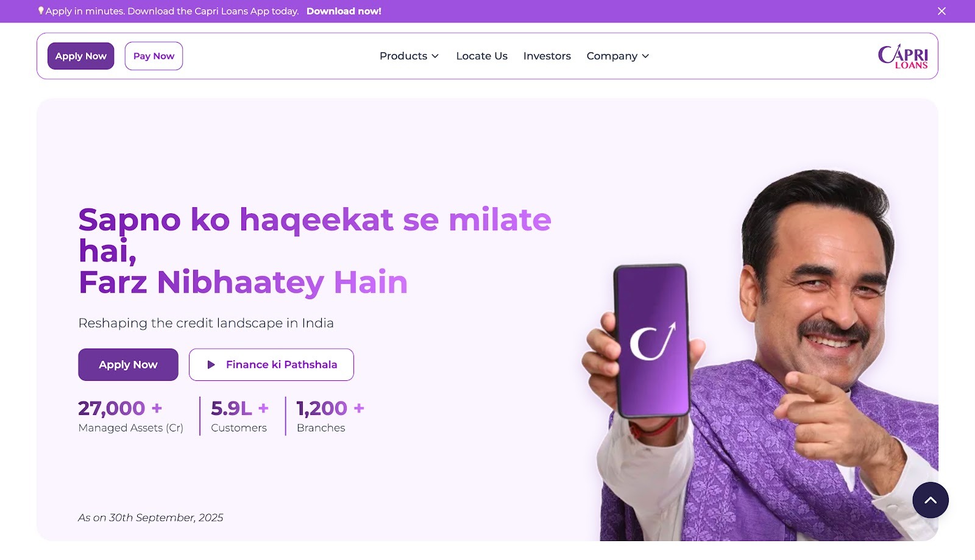Expand the Products dropdown chevron

(x=435, y=56)
